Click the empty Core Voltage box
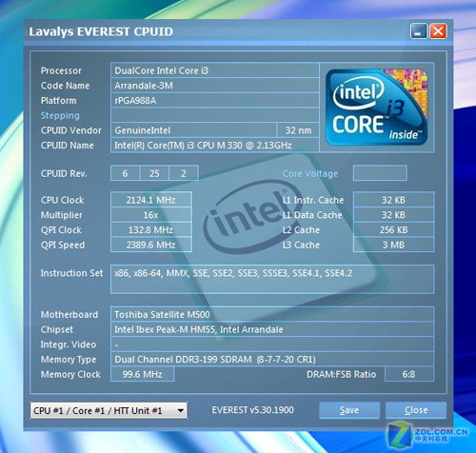The width and height of the screenshot is (476, 453). pyautogui.click(x=380, y=173)
